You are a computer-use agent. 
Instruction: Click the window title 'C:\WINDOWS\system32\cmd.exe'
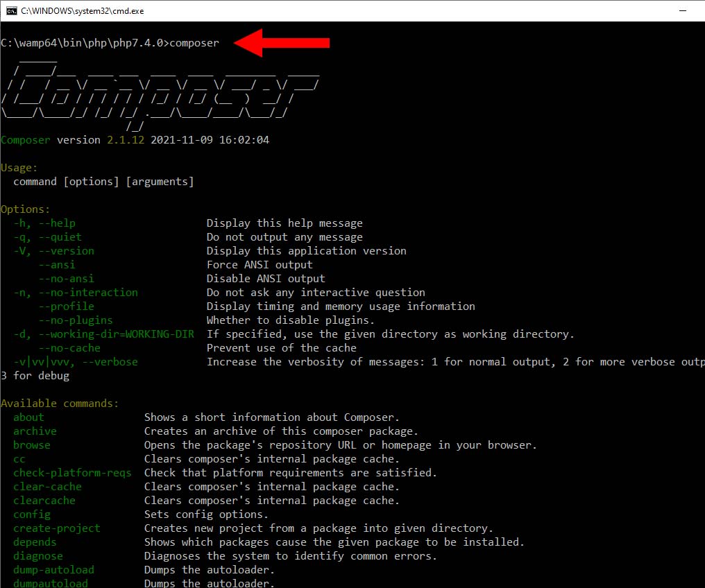83,11
